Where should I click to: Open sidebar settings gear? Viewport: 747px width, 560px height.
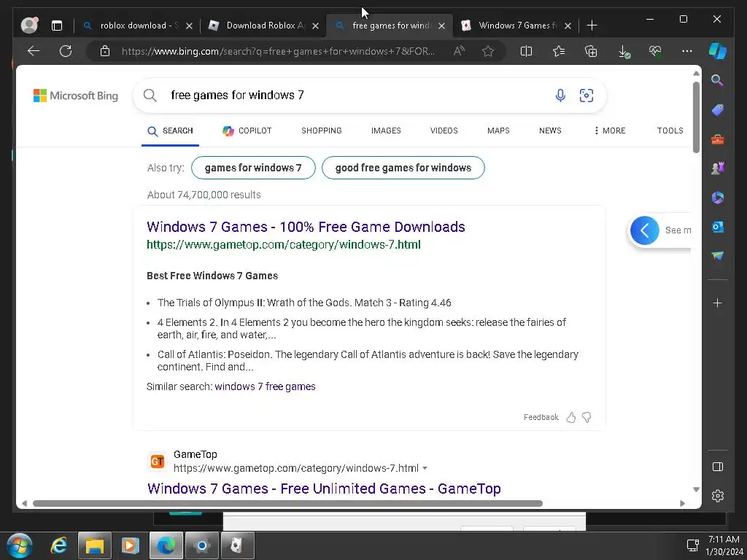point(718,496)
